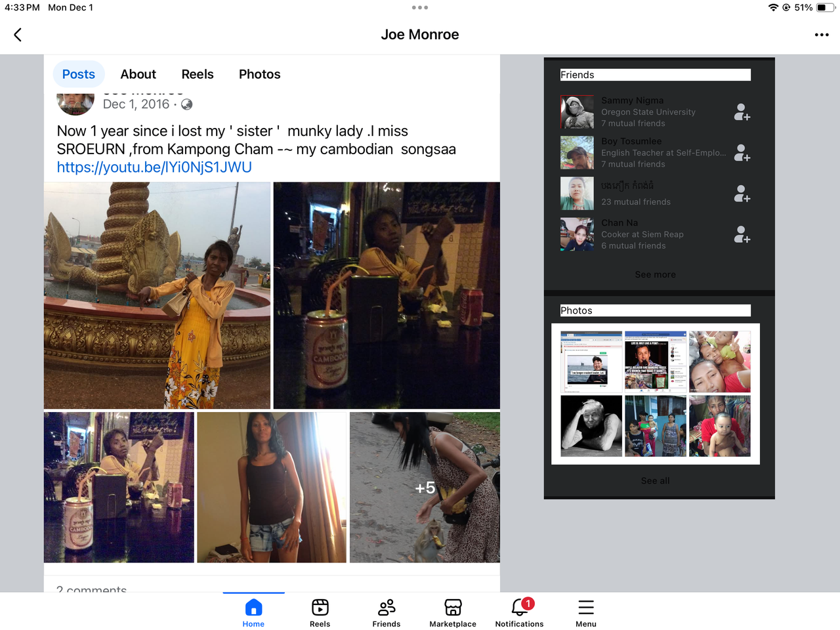The height and width of the screenshot is (630, 840).
Task: Open Chan Na's profile picture
Action: point(577,234)
